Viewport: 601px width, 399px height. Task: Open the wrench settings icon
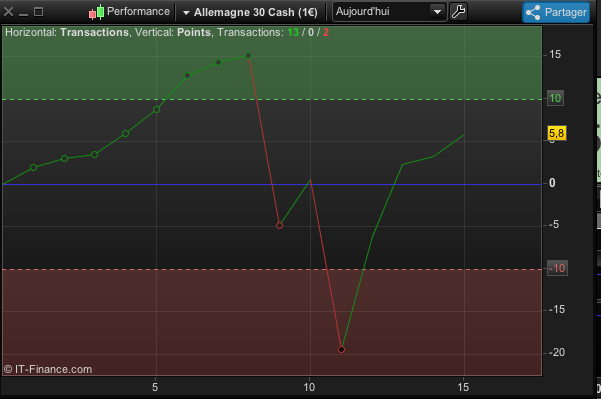click(x=458, y=12)
